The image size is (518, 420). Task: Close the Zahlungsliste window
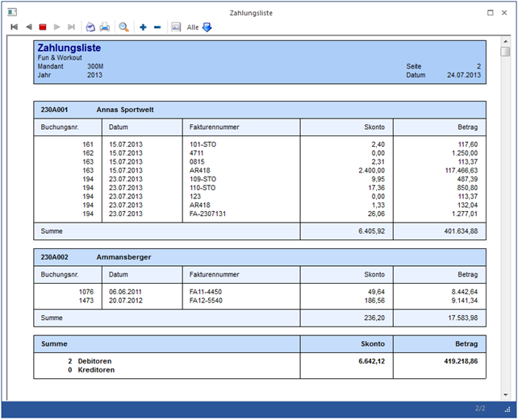[505, 13]
